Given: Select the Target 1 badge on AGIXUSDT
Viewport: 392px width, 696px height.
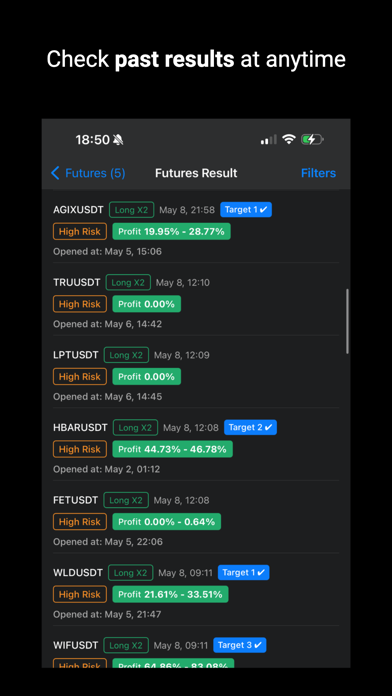Looking at the screenshot, I should coord(246,210).
